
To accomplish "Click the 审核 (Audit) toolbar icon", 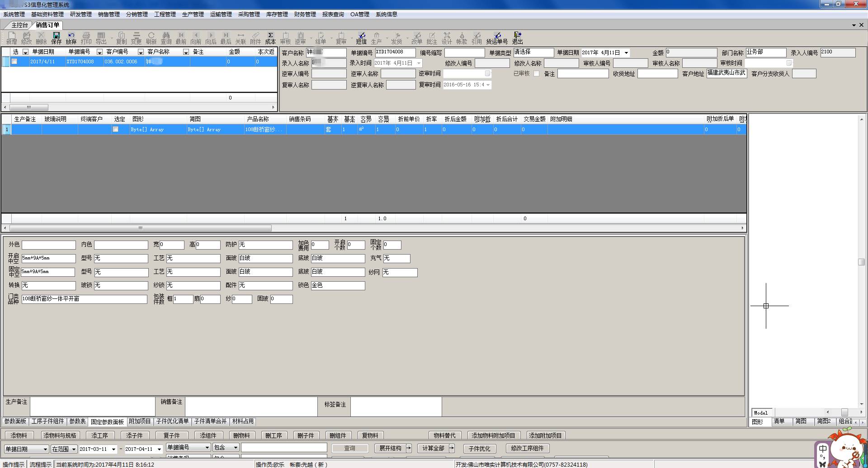I will pyautogui.click(x=285, y=38).
